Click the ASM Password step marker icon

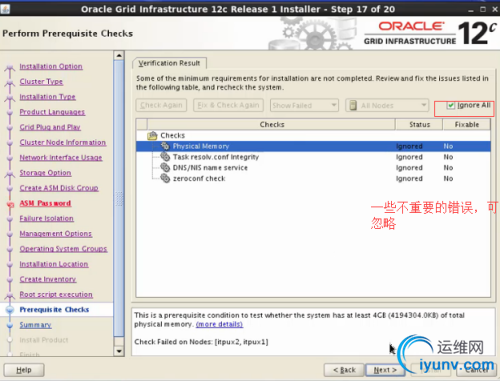(10, 204)
